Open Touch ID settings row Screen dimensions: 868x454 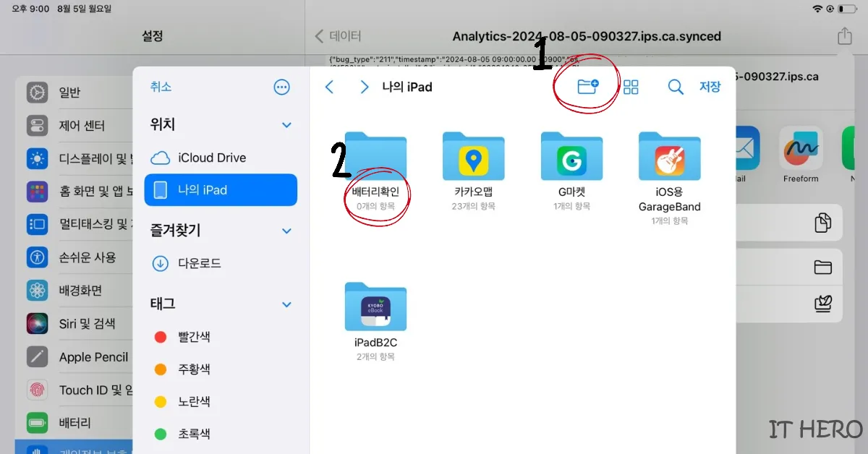pyautogui.click(x=72, y=390)
